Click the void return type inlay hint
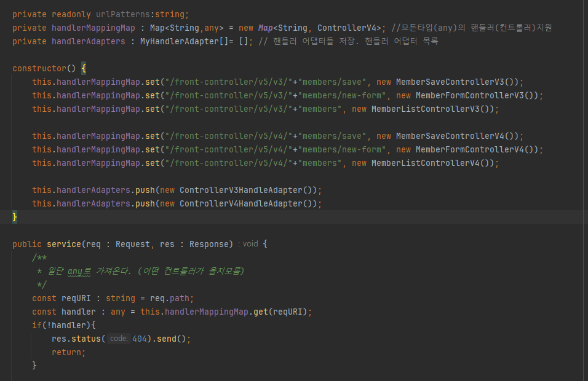 tap(248, 244)
